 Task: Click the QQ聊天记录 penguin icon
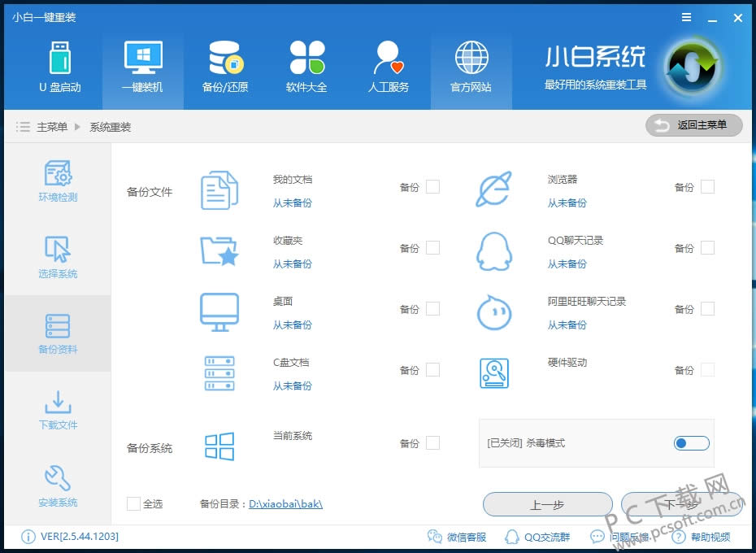pos(493,251)
